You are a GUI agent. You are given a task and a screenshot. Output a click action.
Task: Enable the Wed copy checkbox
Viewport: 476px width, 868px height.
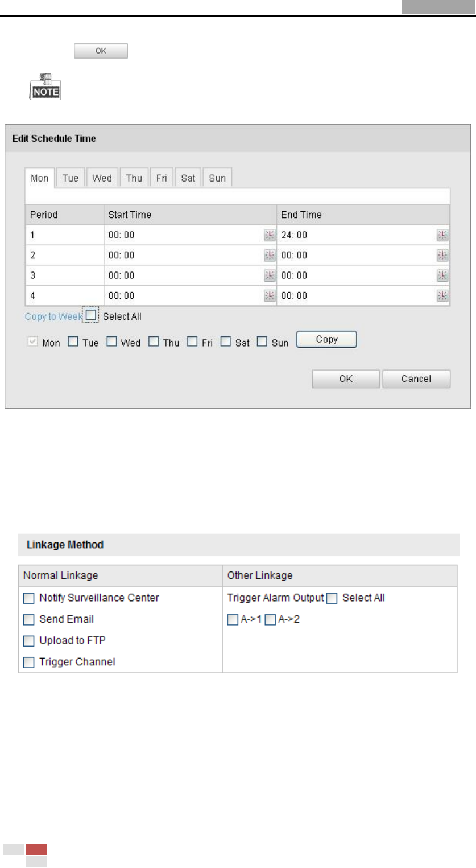[x=111, y=343]
